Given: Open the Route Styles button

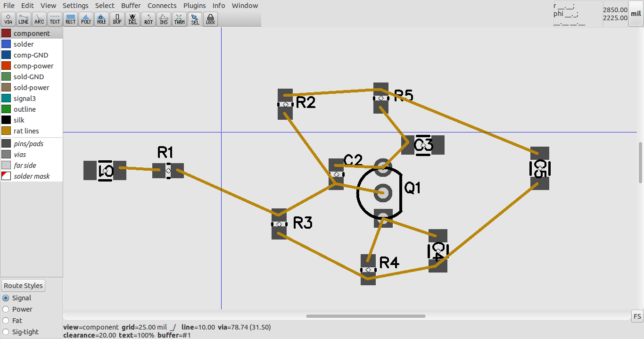Looking at the screenshot, I should [x=23, y=286].
